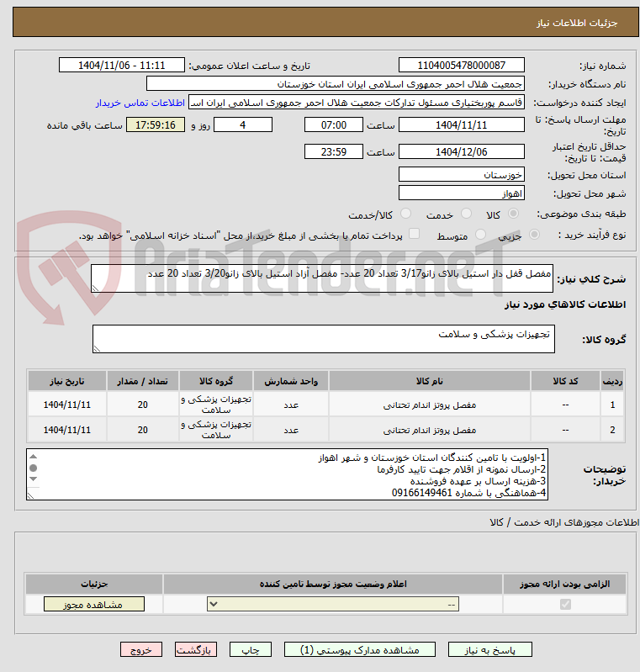640x672 pixels.
Task: Open the permit status dropdown
Action: pos(333,604)
